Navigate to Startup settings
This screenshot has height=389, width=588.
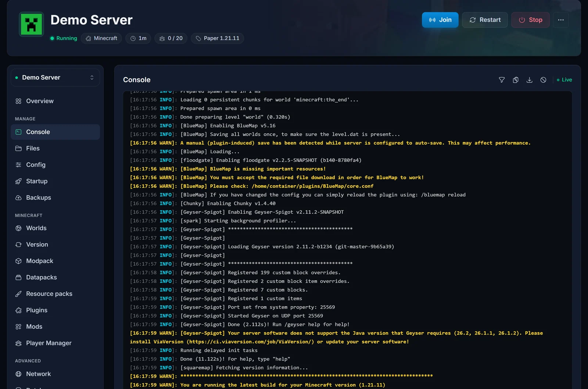tap(55, 181)
